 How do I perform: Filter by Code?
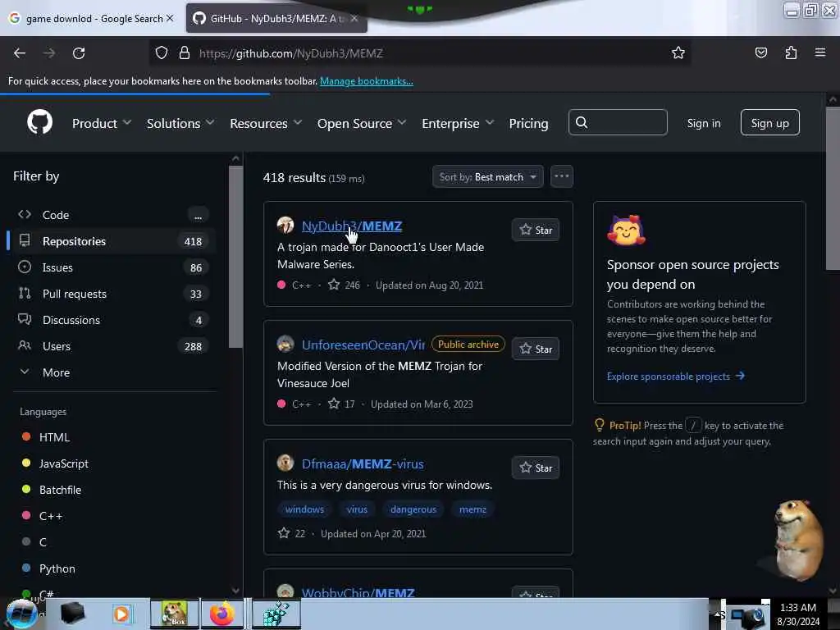[x=112, y=215]
